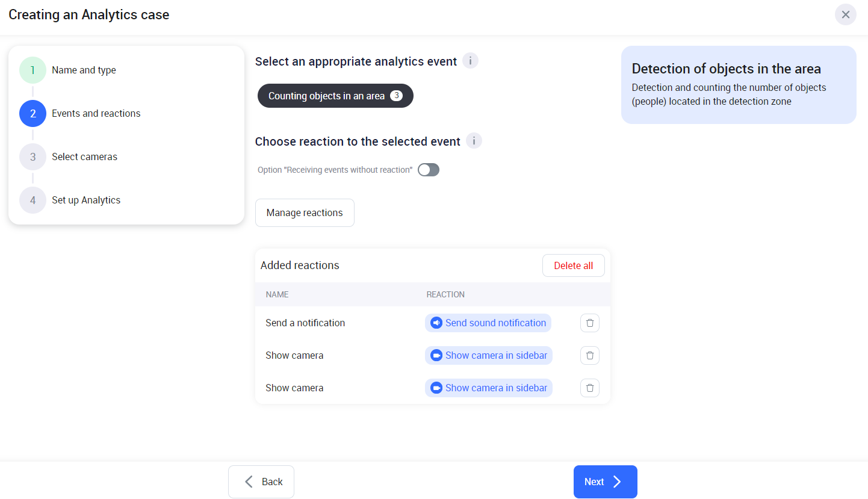The width and height of the screenshot is (868, 499).
Task: Click the Send sound notification speaker tag
Action: (488, 323)
